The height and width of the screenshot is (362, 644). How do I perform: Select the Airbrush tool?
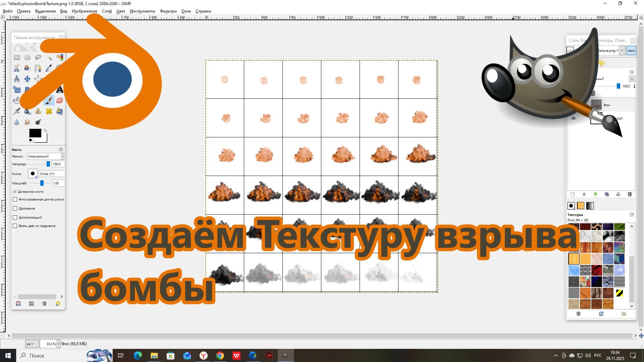click(x=17, y=111)
